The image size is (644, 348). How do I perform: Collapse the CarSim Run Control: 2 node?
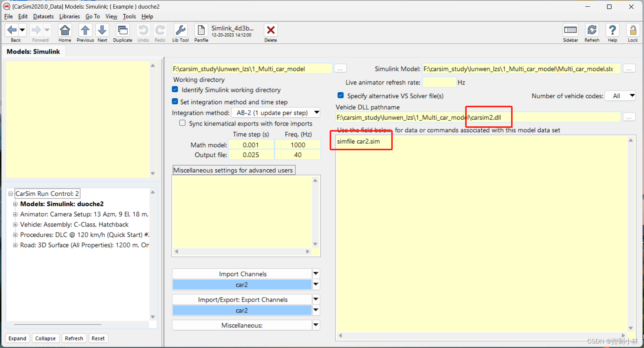pos(10,194)
